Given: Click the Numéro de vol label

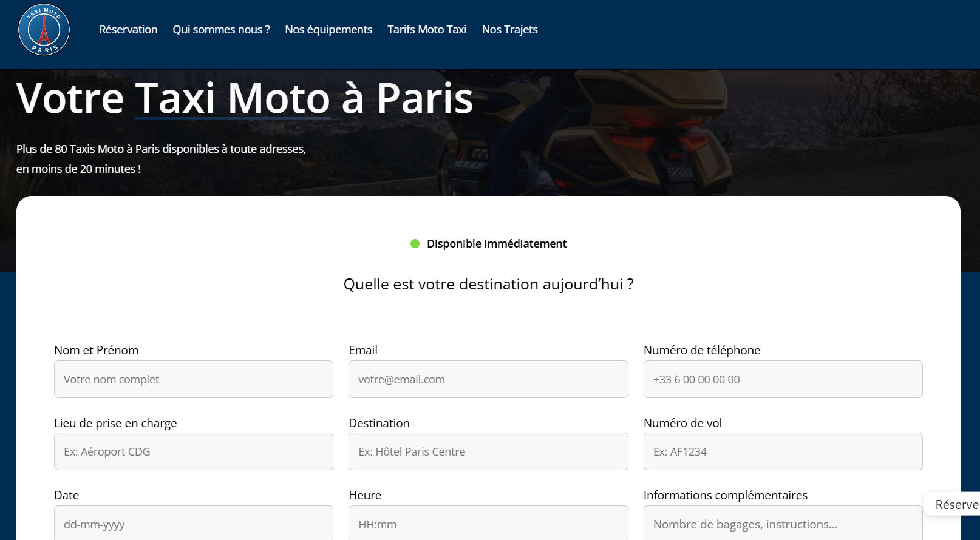Looking at the screenshot, I should pos(682,423).
